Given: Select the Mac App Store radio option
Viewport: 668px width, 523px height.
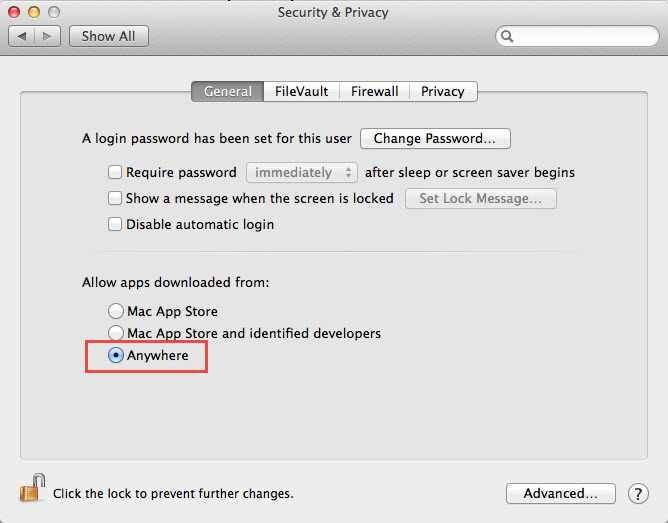Looking at the screenshot, I should [116, 311].
